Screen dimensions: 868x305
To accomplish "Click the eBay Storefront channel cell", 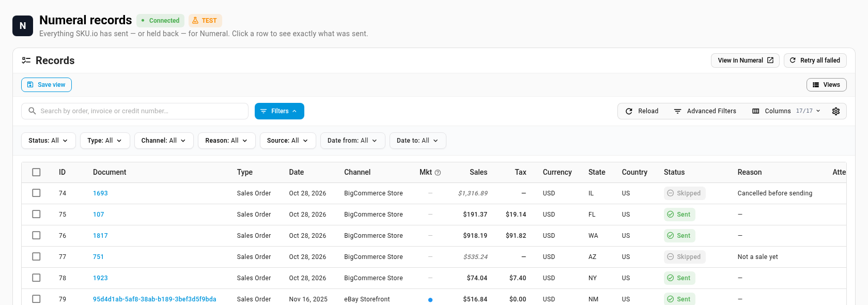I will 367,299.
